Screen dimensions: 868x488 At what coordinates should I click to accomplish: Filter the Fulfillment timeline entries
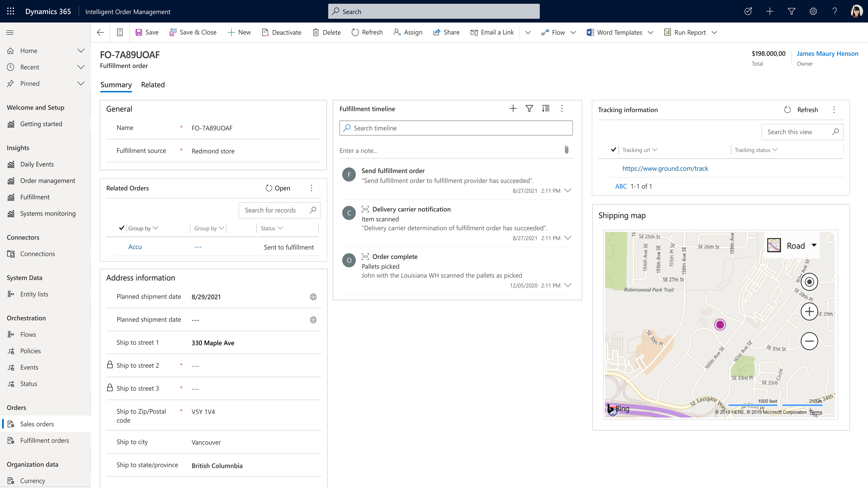point(529,108)
